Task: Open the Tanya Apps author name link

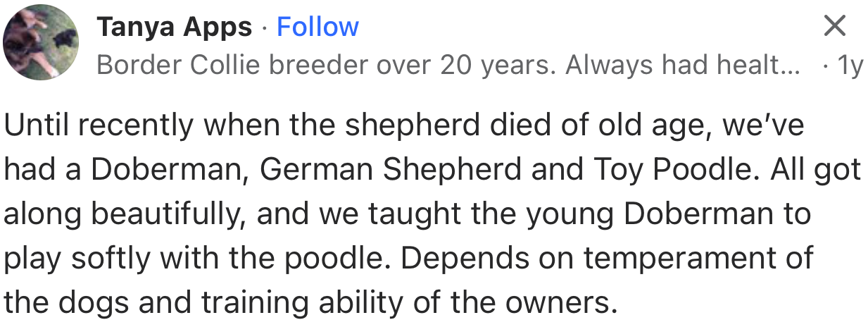Action: point(174,27)
